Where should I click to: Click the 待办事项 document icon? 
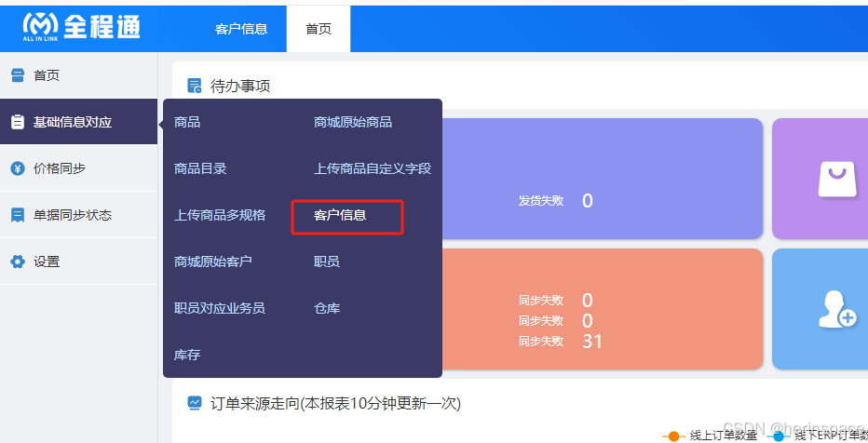[195, 86]
